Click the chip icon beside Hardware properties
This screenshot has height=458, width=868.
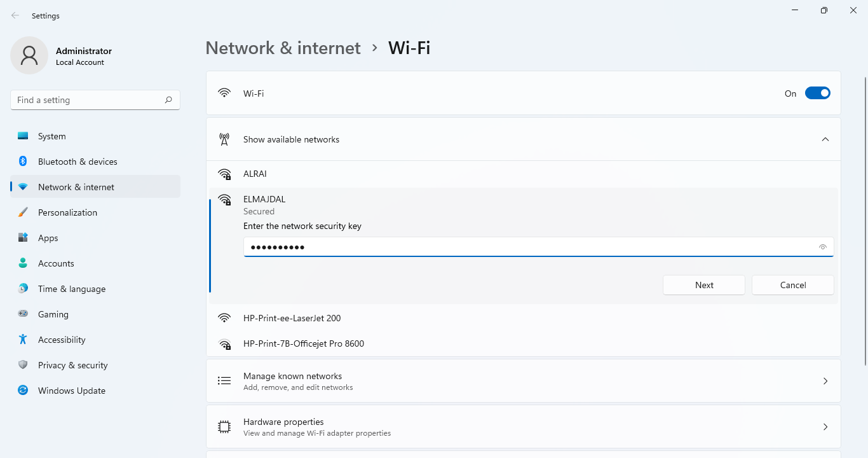tap(224, 426)
